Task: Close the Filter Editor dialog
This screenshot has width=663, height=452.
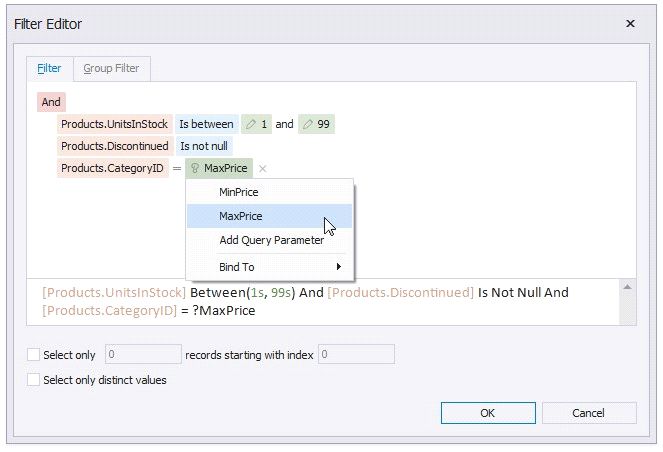Action: tap(630, 23)
